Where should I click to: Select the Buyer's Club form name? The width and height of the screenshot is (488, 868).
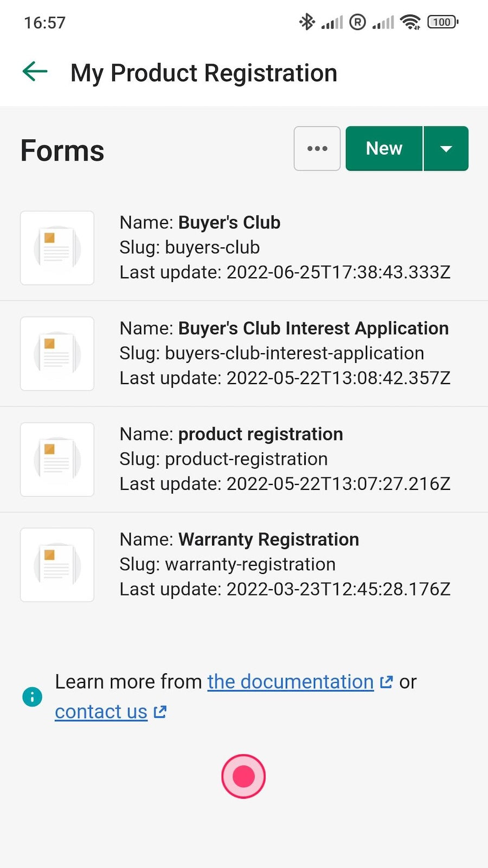(x=229, y=222)
